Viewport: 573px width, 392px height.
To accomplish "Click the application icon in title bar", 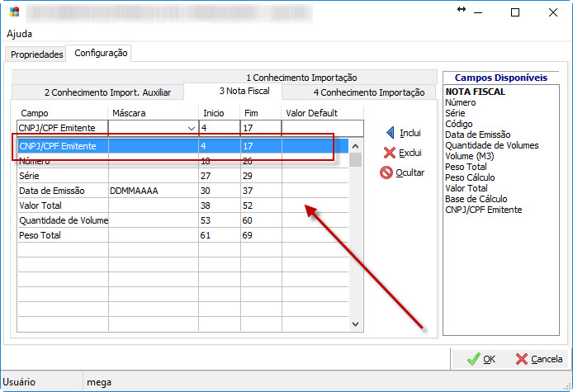I will 13,12.
